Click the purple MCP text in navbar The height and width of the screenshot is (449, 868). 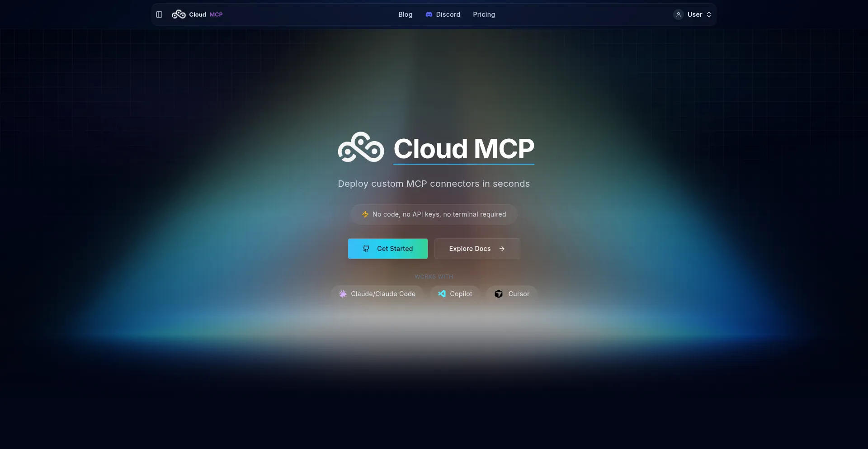tap(216, 14)
